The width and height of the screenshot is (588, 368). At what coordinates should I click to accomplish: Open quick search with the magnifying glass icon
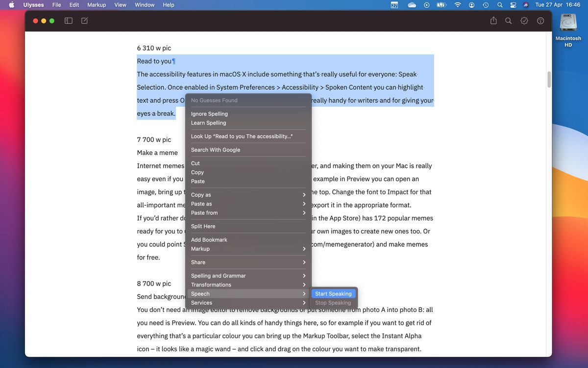pyautogui.click(x=508, y=21)
